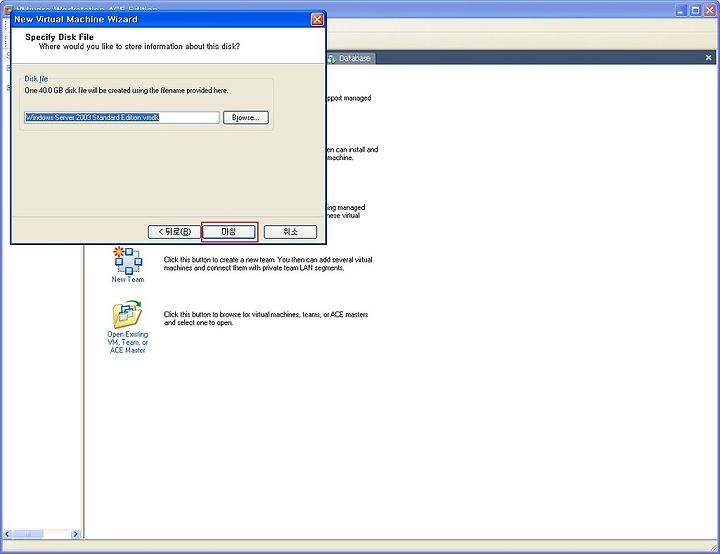Screen dimensions: 720x554
Task: Click the 취소 cancel button
Action: pyautogui.click(x=290, y=232)
